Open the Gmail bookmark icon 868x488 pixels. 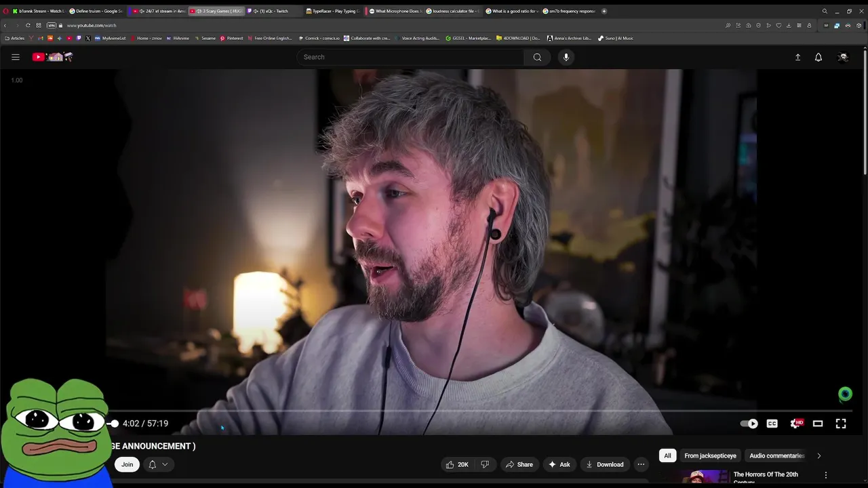pyautogui.click(x=41, y=38)
